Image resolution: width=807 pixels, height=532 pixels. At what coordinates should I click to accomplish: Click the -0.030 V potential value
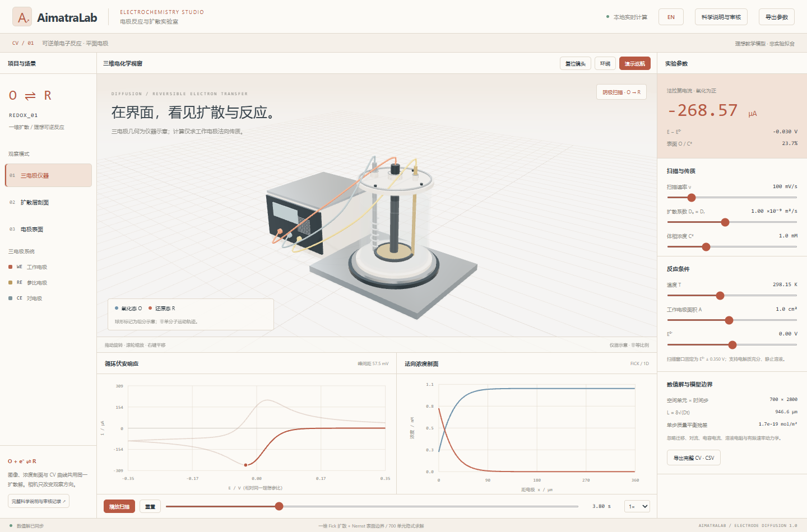pyautogui.click(x=785, y=132)
